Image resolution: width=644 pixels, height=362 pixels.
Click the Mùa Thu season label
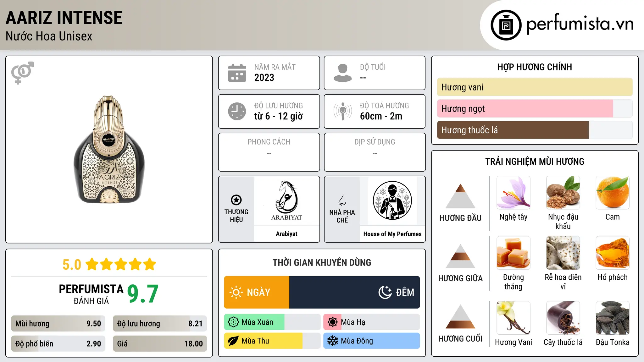point(255,341)
